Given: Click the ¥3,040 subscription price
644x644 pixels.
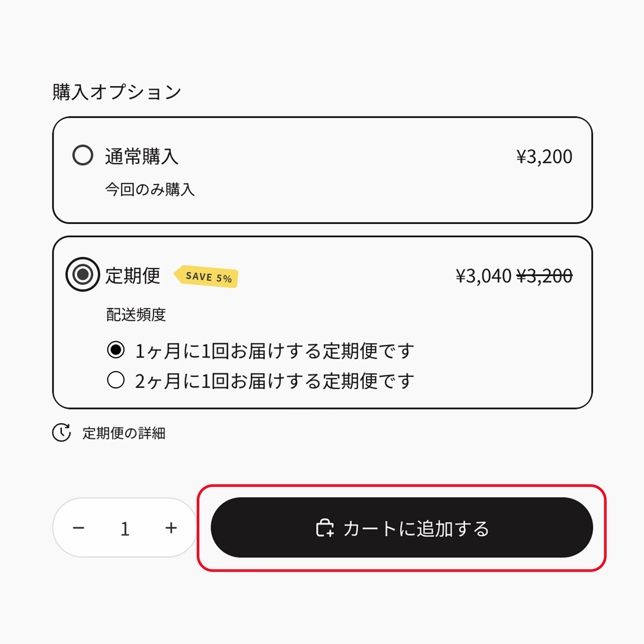Looking at the screenshot, I should [x=483, y=276].
